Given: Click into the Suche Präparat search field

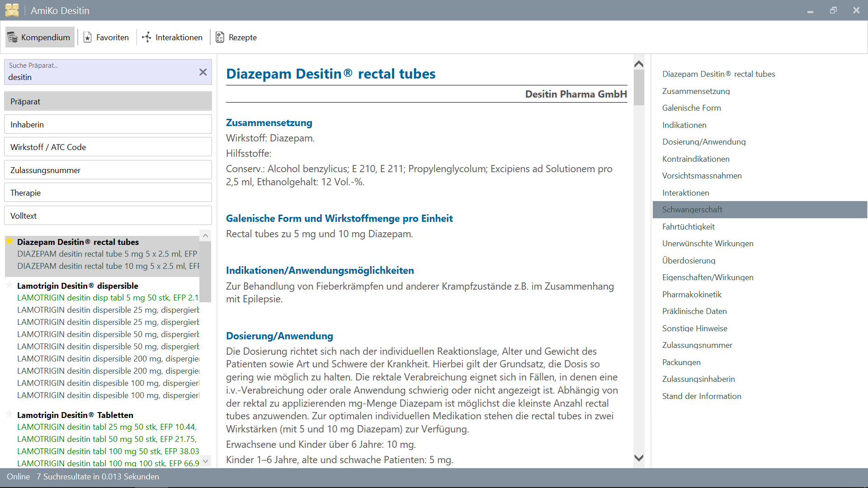Looking at the screenshot, I should point(99,77).
